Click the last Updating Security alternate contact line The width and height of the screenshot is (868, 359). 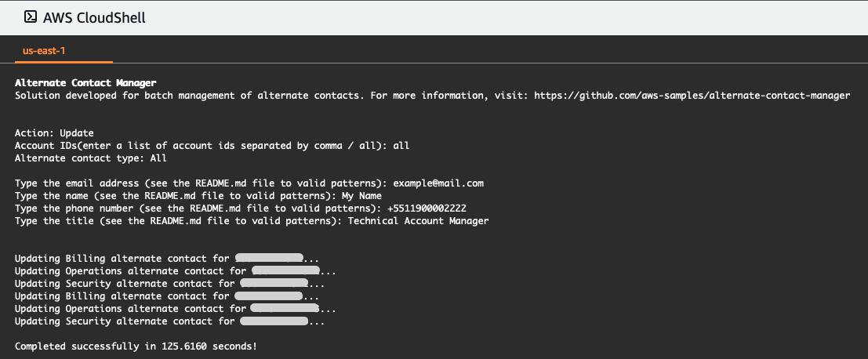[169, 321]
